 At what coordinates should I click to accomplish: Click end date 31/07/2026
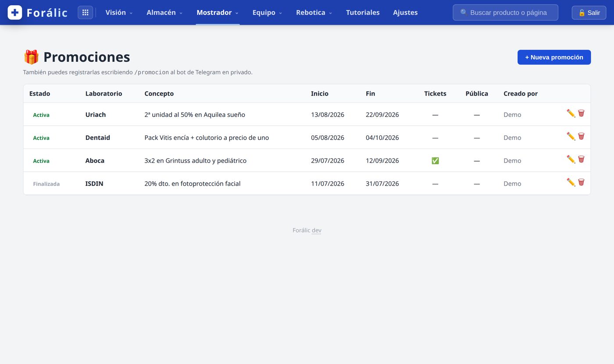tap(382, 184)
